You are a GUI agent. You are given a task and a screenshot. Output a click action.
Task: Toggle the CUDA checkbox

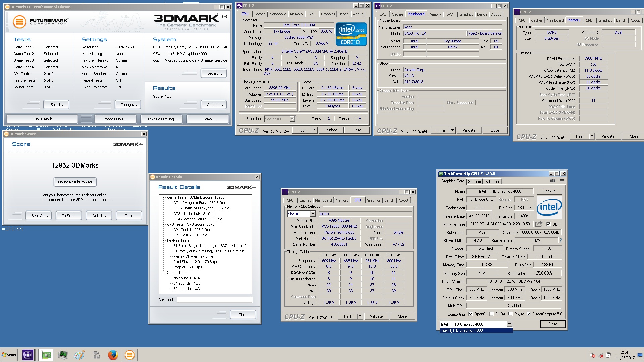point(491,314)
